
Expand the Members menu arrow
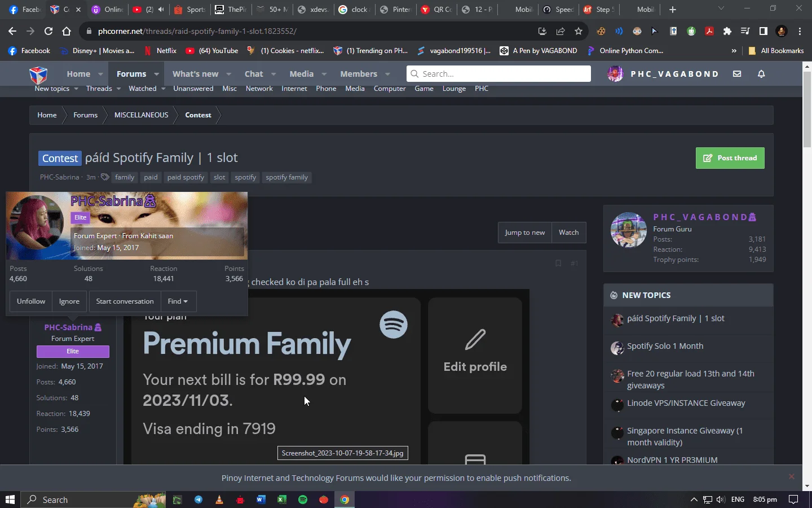(x=387, y=74)
